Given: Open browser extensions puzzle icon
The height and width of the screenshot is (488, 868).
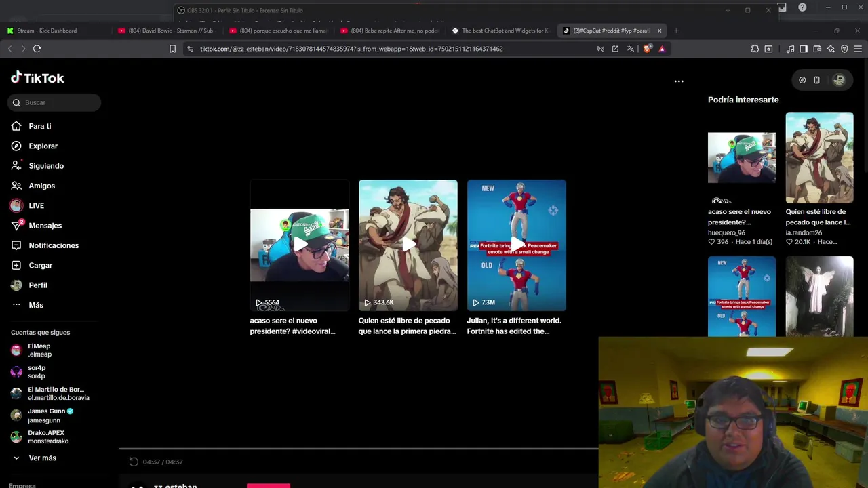Looking at the screenshot, I should point(755,49).
